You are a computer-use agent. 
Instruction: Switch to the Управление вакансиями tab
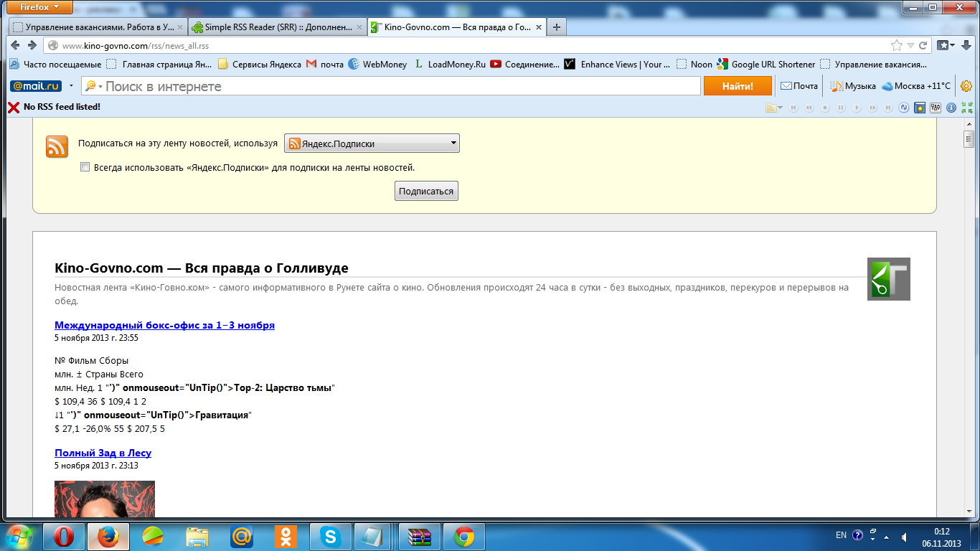click(98, 27)
